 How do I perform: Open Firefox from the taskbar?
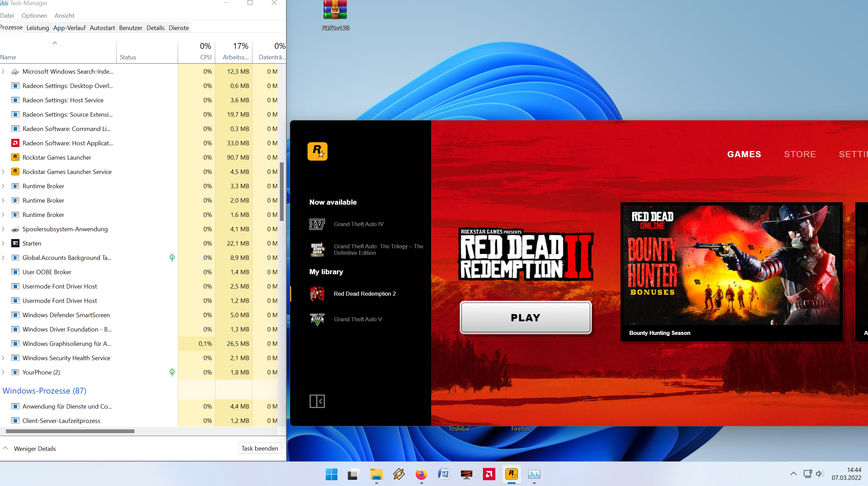(421, 474)
